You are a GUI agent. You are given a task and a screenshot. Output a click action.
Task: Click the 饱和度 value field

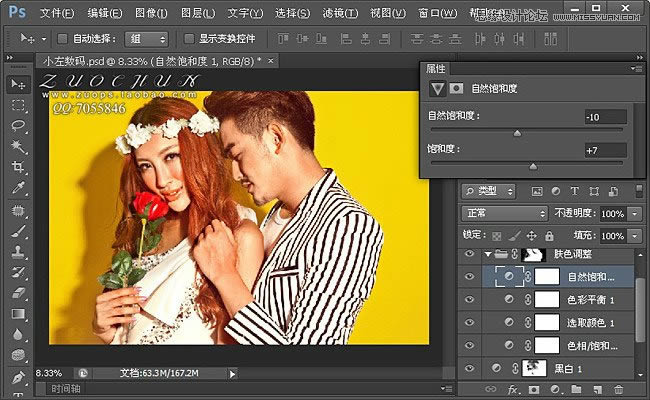605,150
